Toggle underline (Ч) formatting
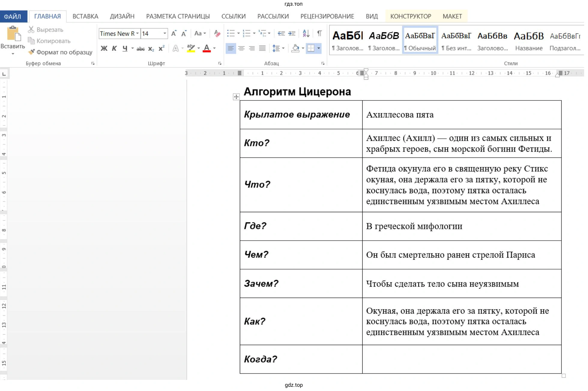 tap(125, 48)
